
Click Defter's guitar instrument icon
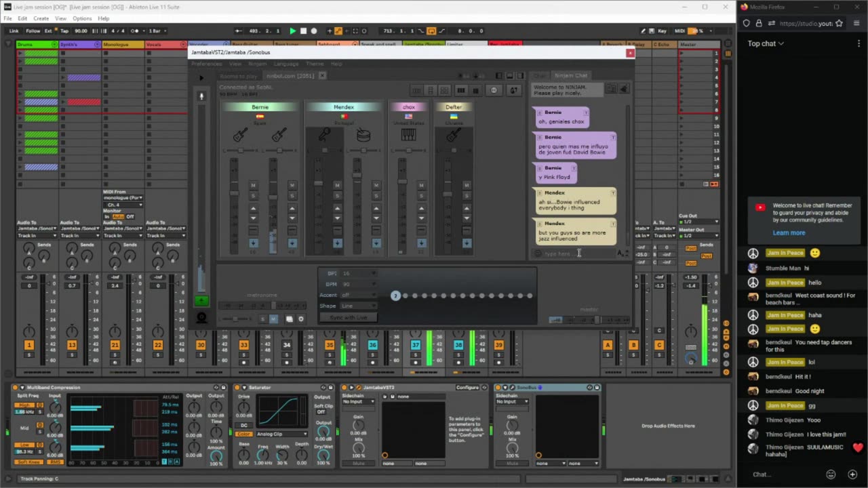click(454, 135)
